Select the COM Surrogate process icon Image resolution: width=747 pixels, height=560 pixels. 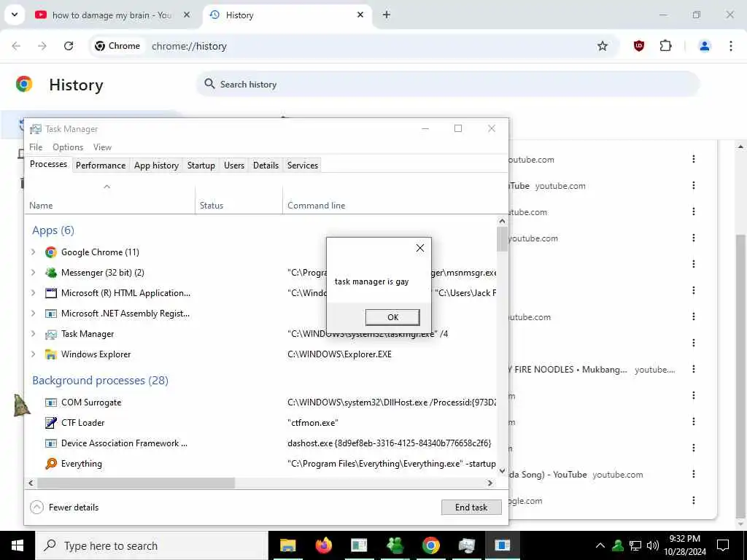[51, 402]
